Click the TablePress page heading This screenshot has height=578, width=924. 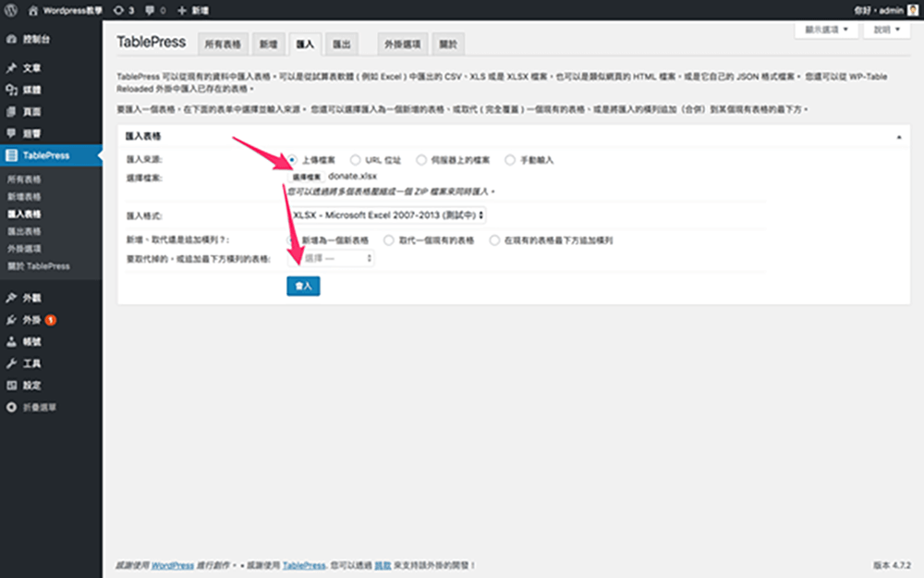[152, 42]
